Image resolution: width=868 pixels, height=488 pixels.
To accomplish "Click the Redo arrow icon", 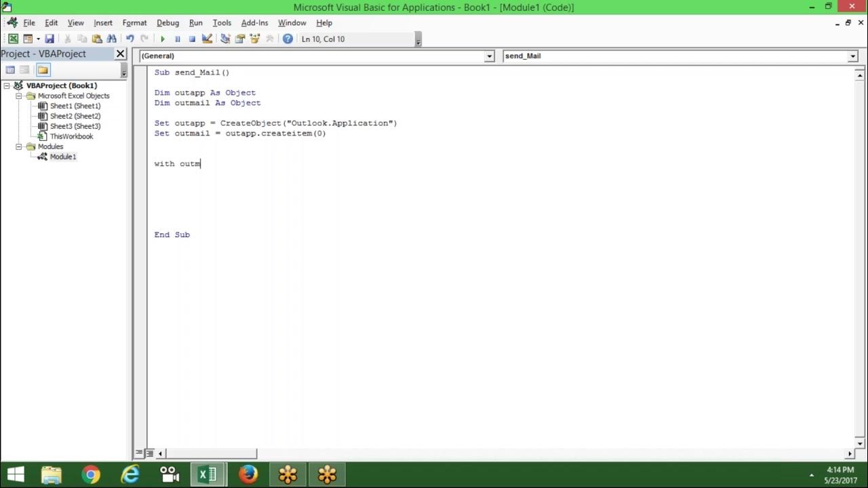I will [144, 39].
